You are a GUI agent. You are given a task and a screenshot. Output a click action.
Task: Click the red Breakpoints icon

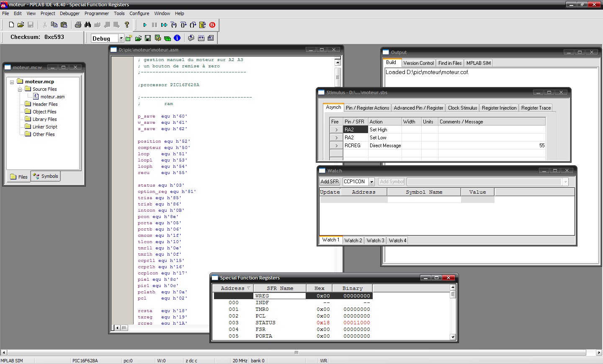pyautogui.click(x=212, y=25)
